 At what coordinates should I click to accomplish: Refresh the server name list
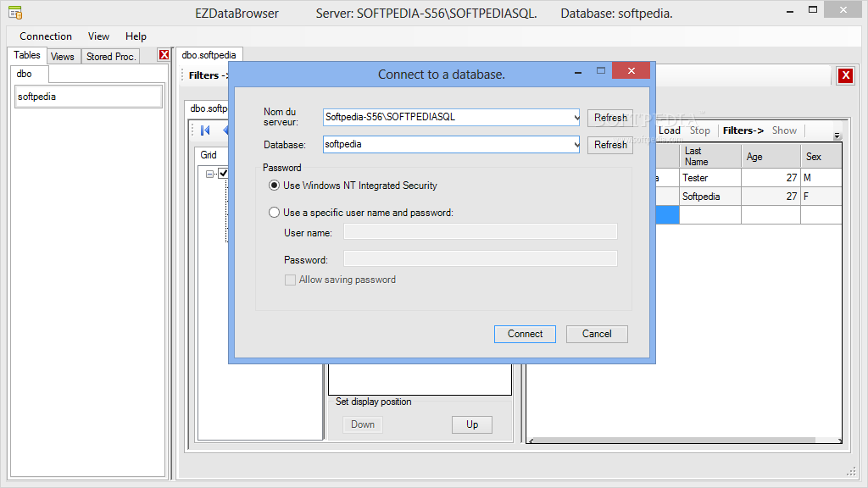point(610,117)
